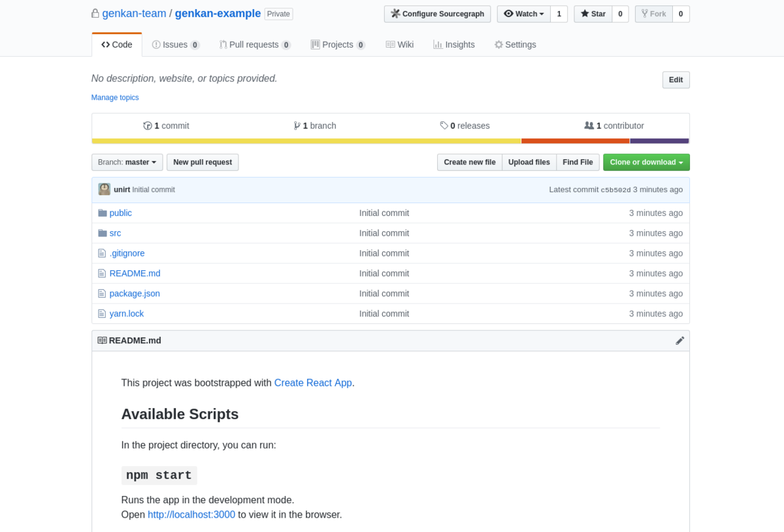This screenshot has height=532, width=784.
Task: Click the Pull requests tab icon
Action: (223, 44)
